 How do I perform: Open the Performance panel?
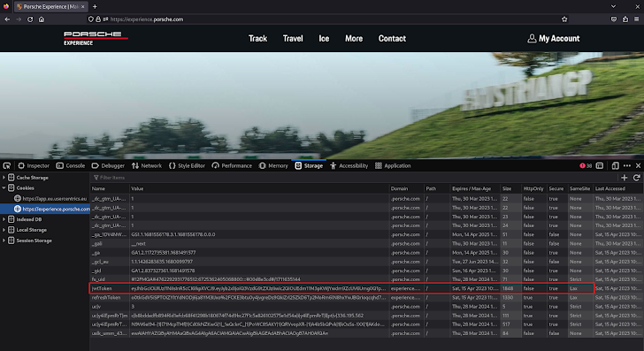pyautogui.click(x=232, y=166)
